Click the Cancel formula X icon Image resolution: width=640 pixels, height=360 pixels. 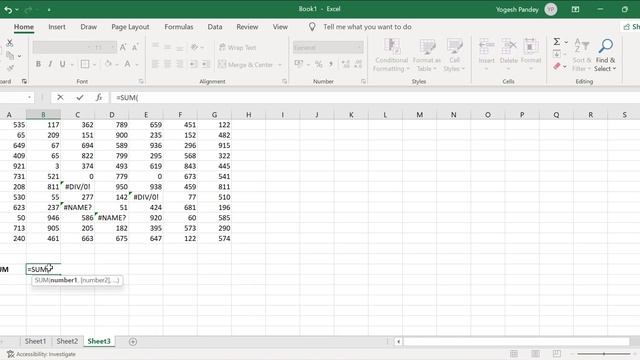click(60, 97)
